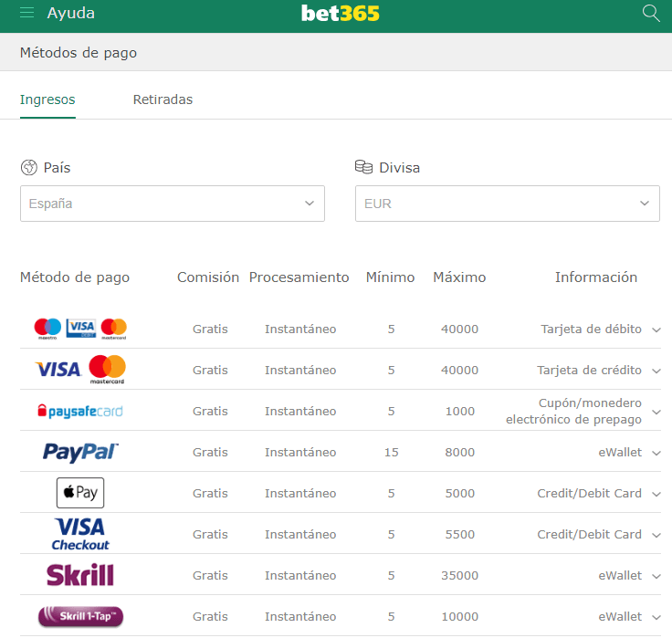The height and width of the screenshot is (638, 672).
Task: Click the Método de pago column header
Action: [x=75, y=277]
